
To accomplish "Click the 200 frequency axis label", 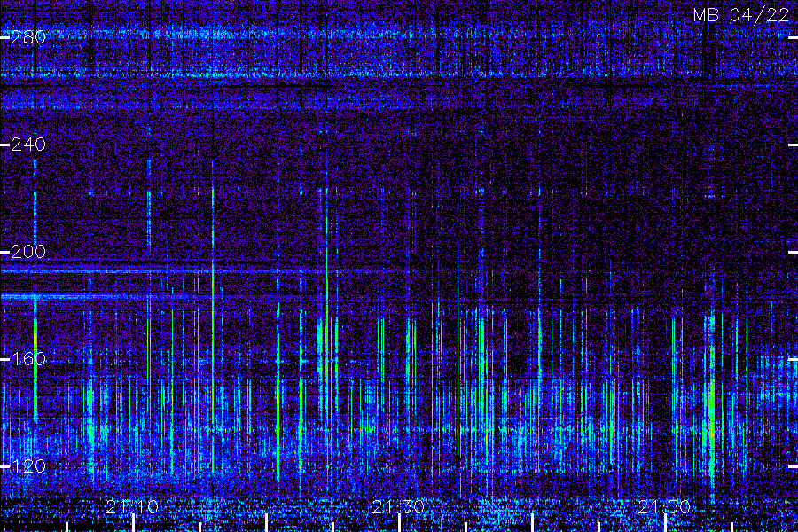I will (x=28, y=252).
